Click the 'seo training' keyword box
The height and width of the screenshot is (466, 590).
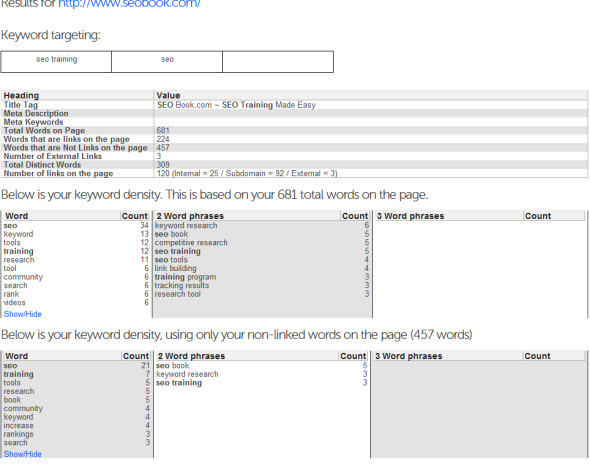click(x=56, y=62)
